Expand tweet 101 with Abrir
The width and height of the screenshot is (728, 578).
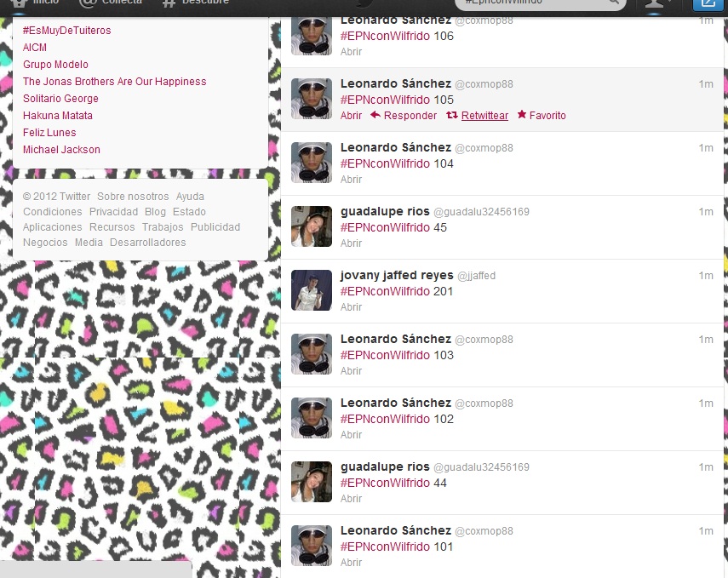351,562
